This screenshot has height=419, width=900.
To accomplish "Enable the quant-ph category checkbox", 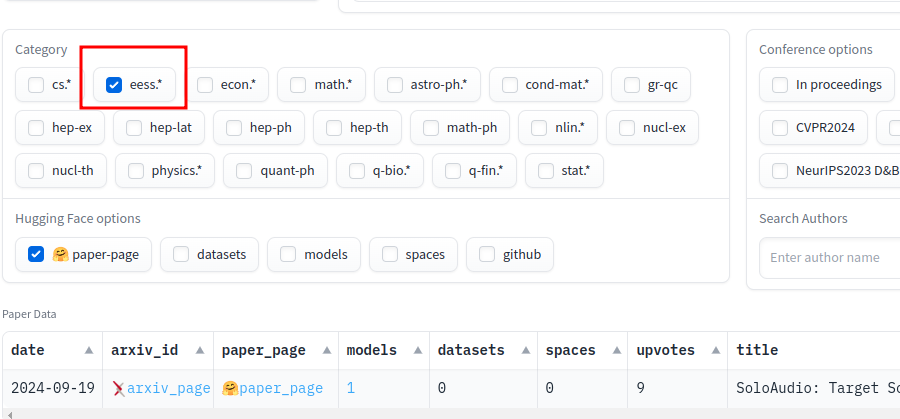I will [244, 170].
